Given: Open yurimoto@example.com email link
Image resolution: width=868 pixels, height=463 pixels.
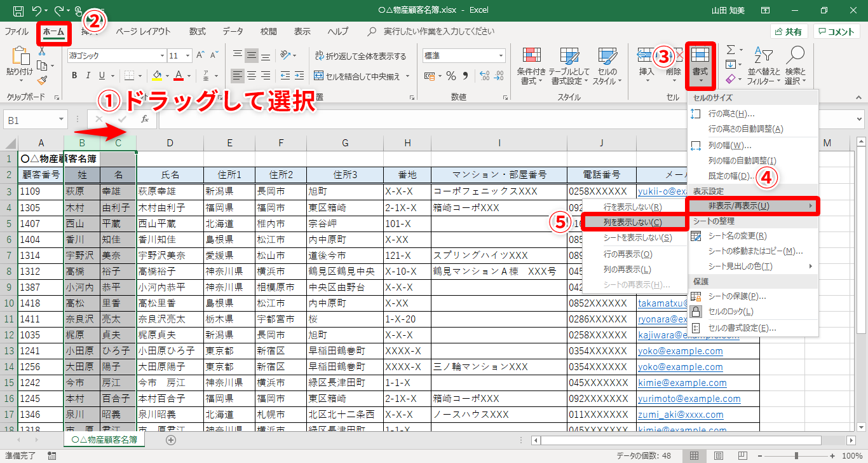Looking at the screenshot, I should click(689, 399).
